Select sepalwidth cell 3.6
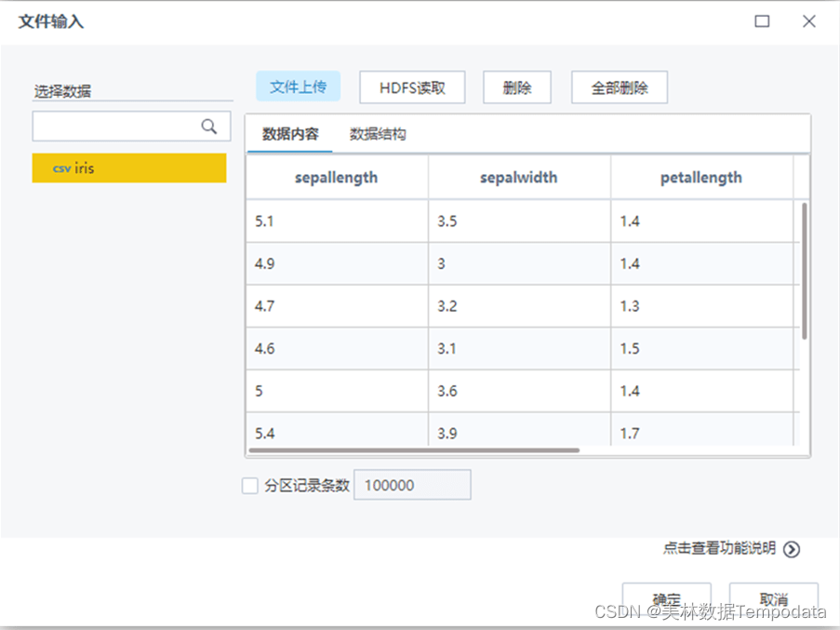The width and height of the screenshot is (840, 630). click(x=519, y=391)
